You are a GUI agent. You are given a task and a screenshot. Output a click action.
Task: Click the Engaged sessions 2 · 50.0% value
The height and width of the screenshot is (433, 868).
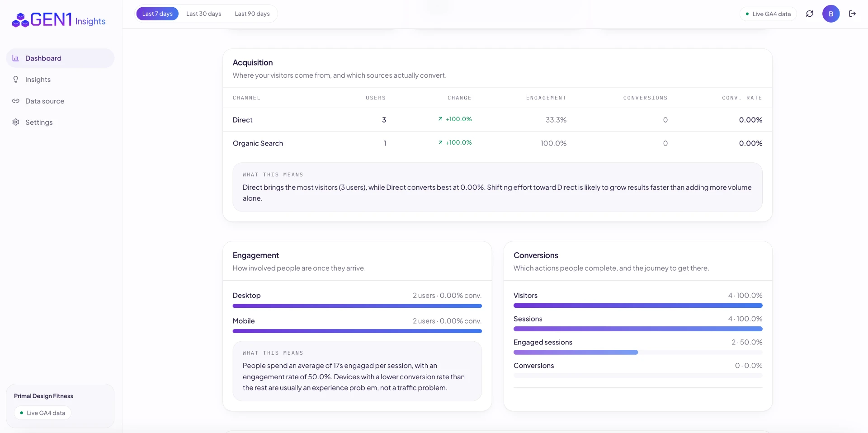tap(747, 342)
